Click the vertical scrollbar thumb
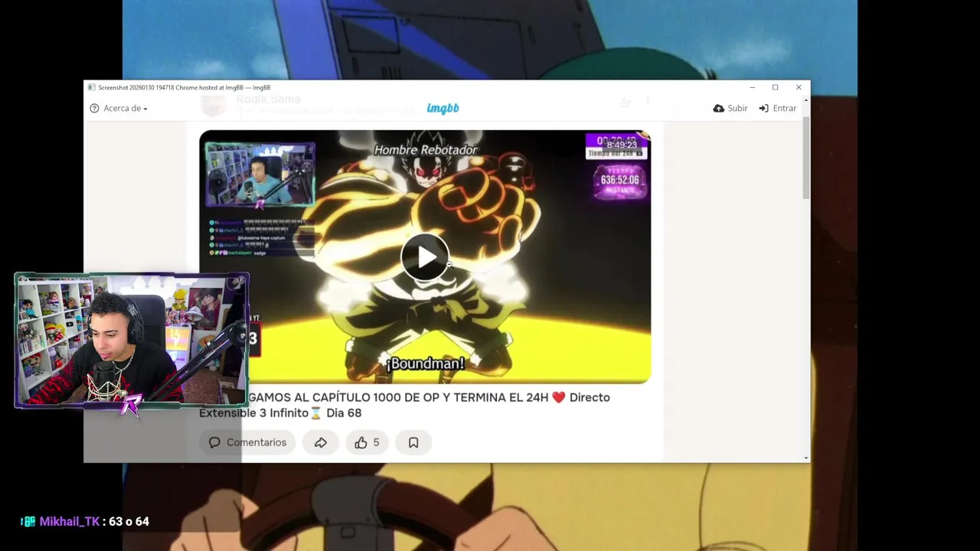980x551 pixels. (805, 158)
